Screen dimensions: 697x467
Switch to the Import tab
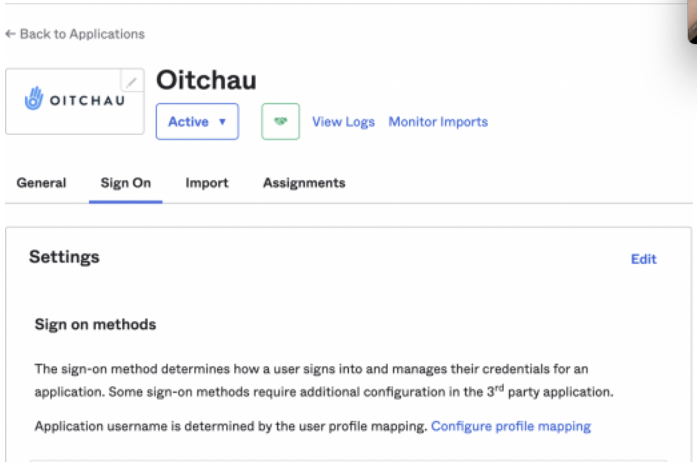[x=207, y=183]
